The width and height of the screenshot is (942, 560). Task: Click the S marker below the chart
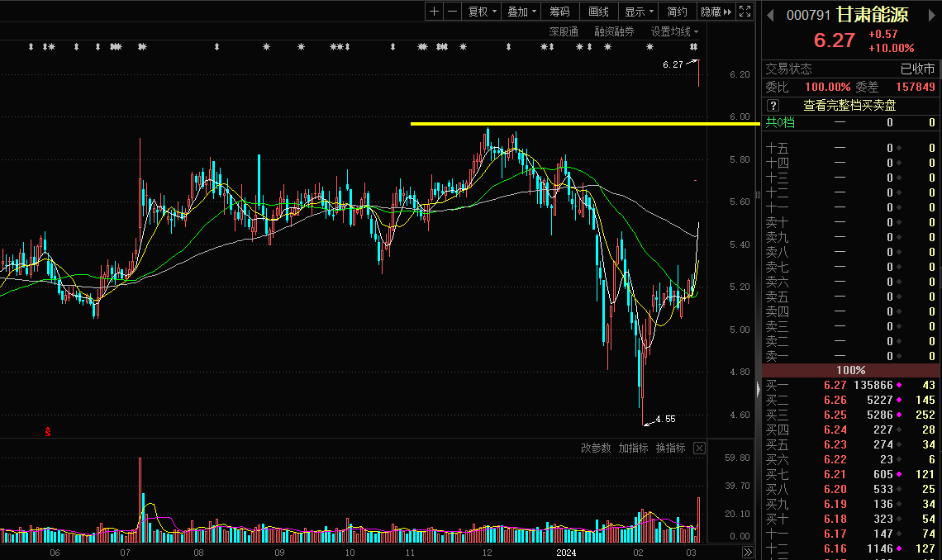(x=47, y=430)
